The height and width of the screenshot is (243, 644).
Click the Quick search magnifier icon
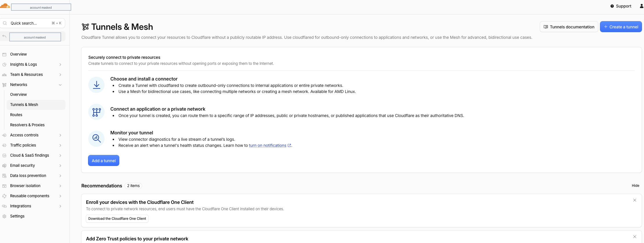tap(5, 23)
